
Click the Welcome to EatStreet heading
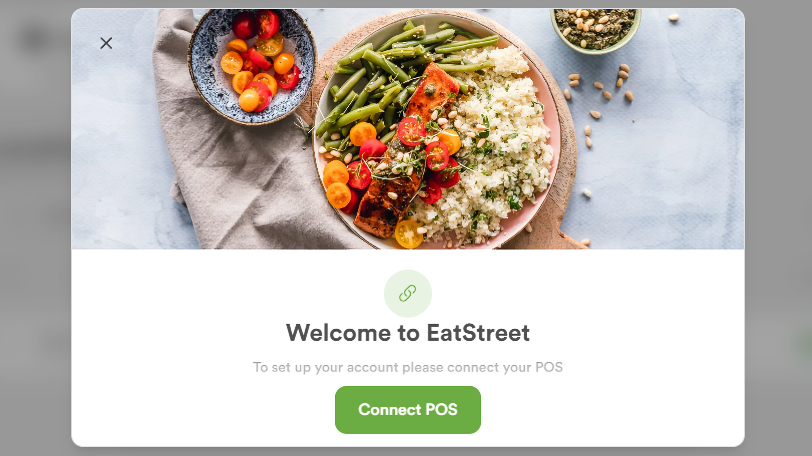408,333
